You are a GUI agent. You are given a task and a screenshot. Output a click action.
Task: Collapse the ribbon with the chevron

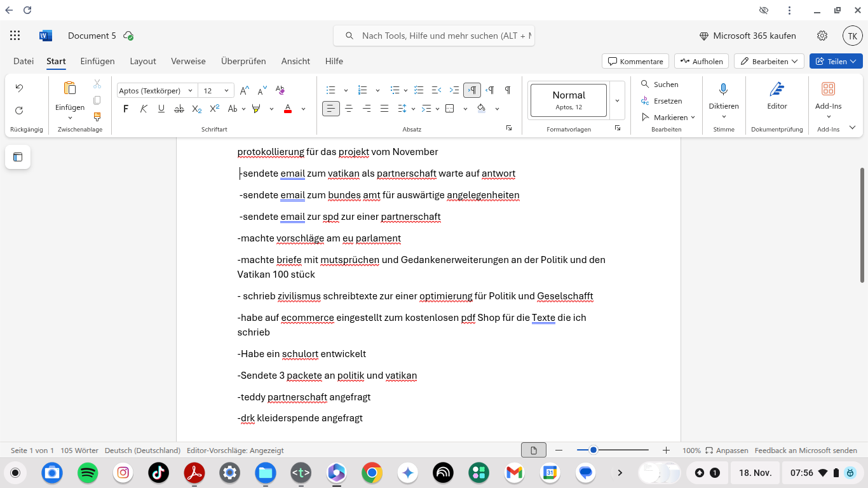click(852, 128)
